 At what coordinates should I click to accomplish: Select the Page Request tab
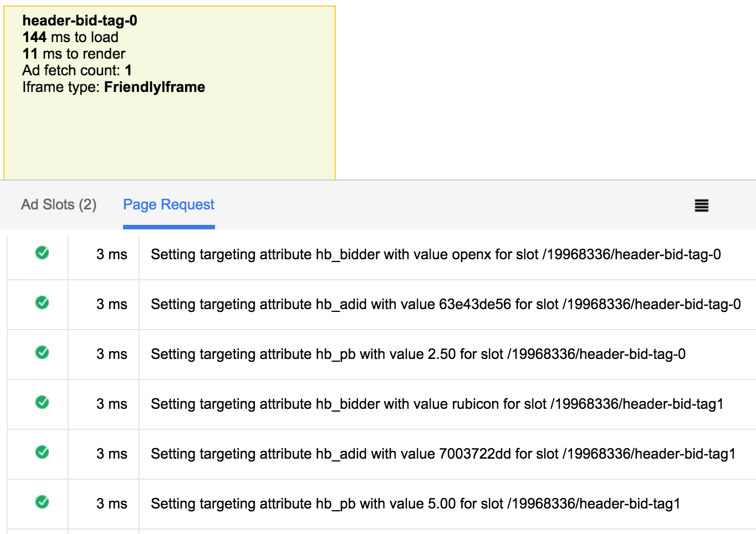point(168,204)
